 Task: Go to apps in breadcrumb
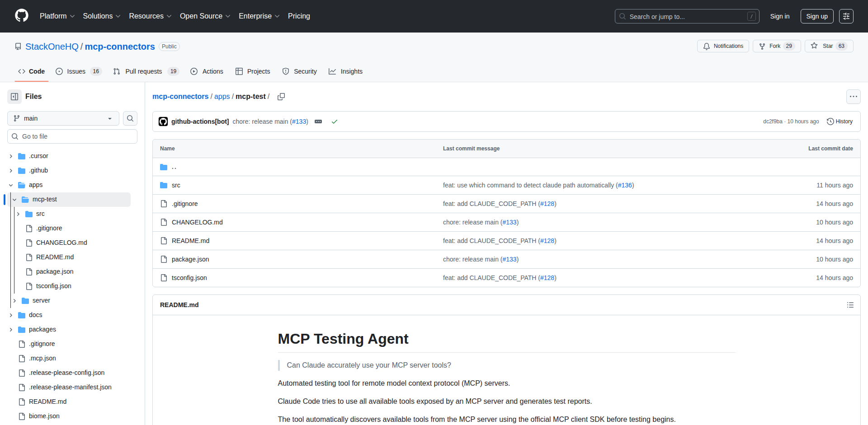(222, 97)
